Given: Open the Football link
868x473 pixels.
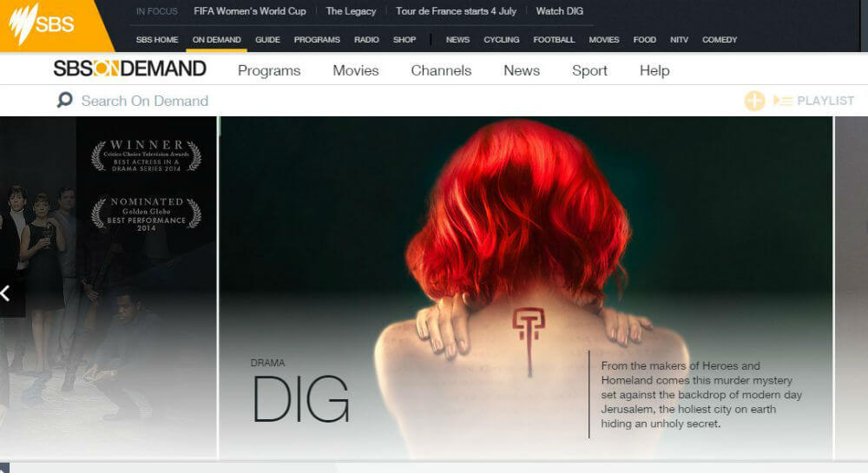Looking at the screenshot, I should click(x=554, y=40).
